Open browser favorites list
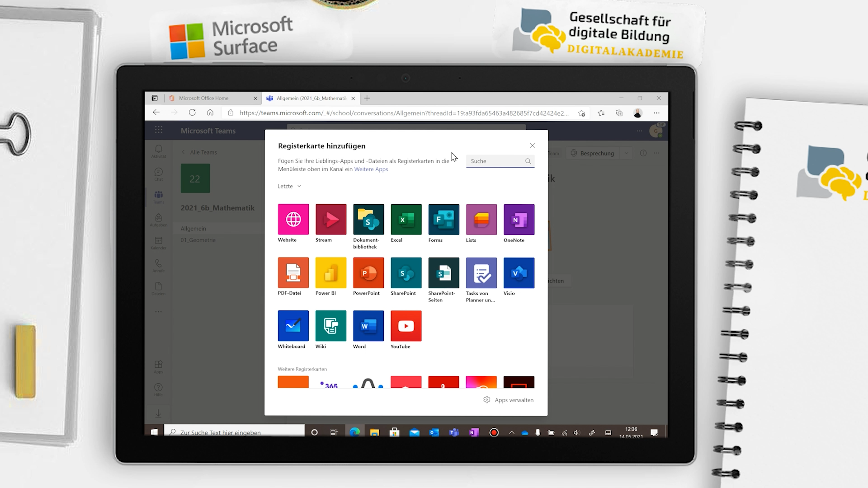 point(601,113)
